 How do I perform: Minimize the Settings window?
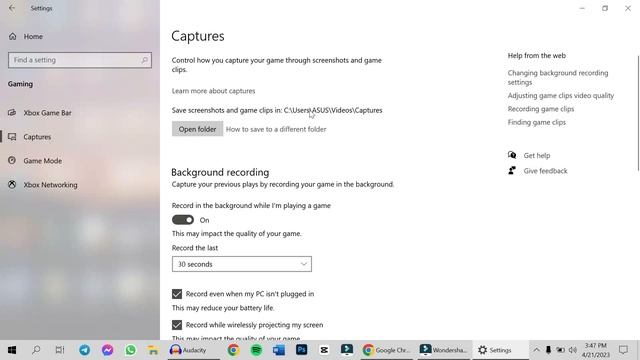click(x=582, y=8)
